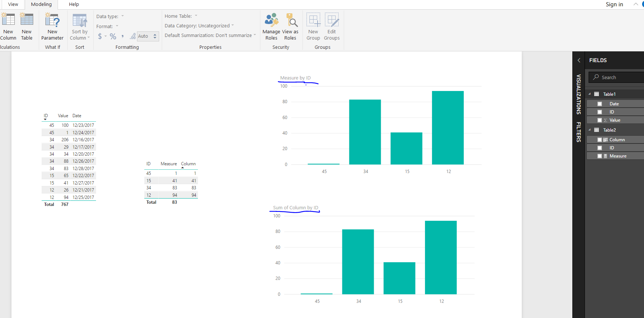
Task: Check the Column field checkbox
Action: (600, 140)
